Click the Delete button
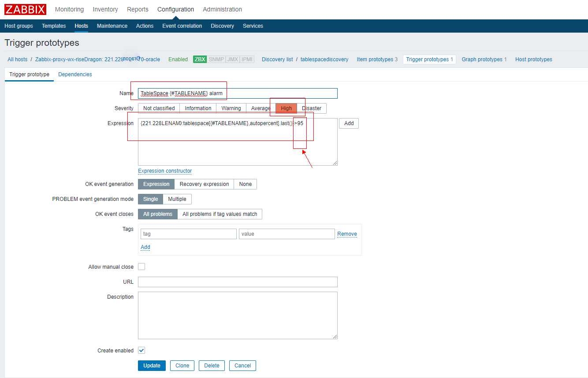Viewport: 588px width, 378px height. 212,366
